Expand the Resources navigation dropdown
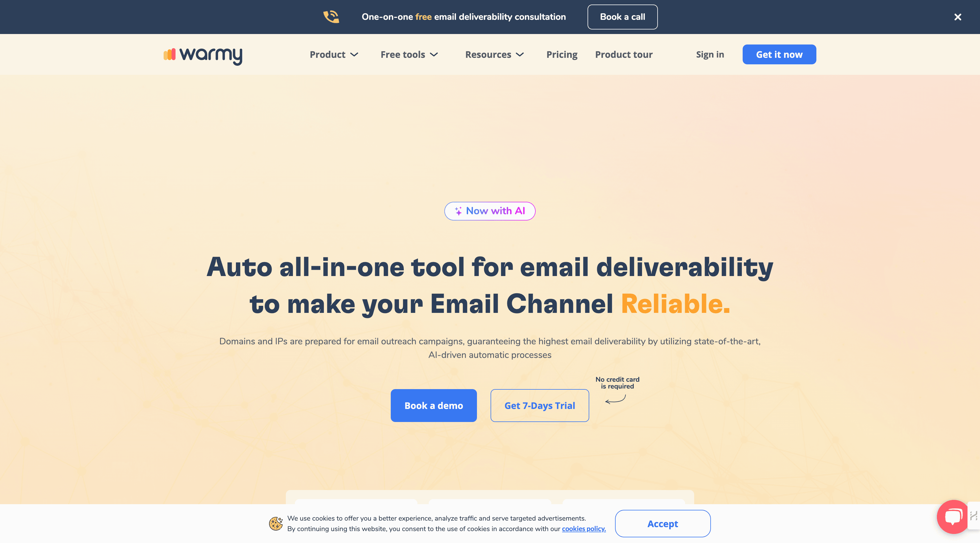The height and width of the screenshot is (543, 980). tap(494, 54)
